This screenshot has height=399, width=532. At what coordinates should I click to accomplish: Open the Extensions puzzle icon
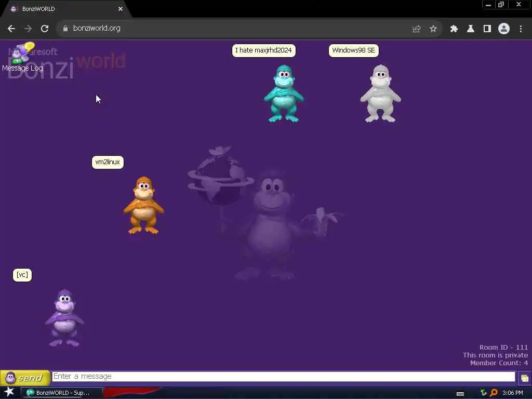point(454,29)
